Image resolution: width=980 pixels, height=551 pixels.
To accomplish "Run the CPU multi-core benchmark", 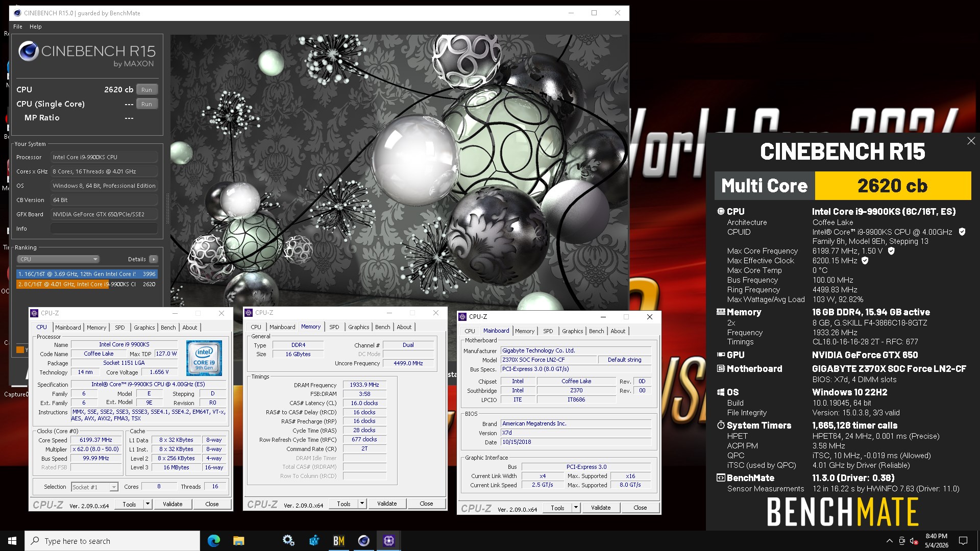I will point(146,90).
